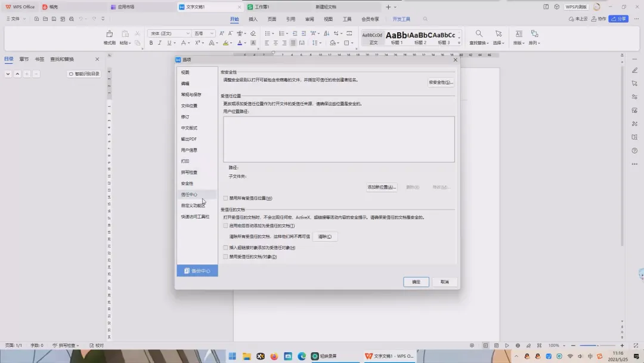Click the Format Painter (格式刷) icon

[109, 34]
